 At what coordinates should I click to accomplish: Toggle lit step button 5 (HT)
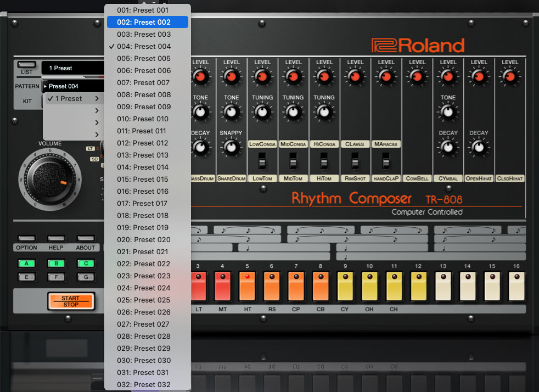click(247, 286)
